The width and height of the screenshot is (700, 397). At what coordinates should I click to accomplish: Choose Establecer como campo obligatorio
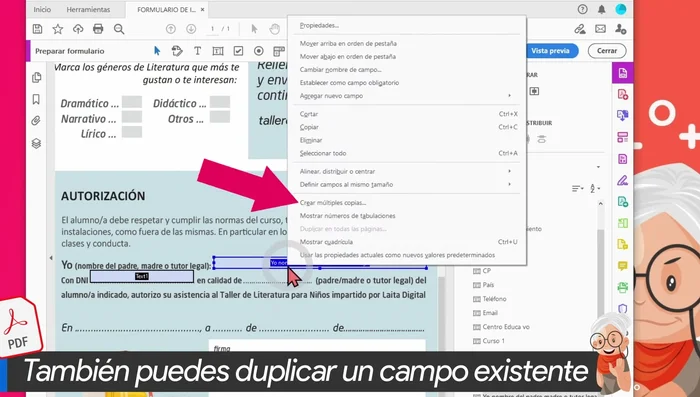[350, 83]
